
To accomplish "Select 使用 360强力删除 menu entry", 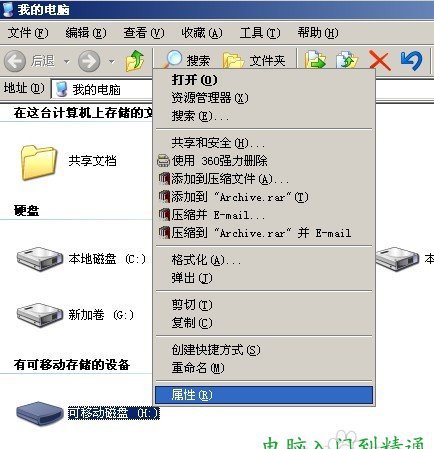I will [264, 161].
